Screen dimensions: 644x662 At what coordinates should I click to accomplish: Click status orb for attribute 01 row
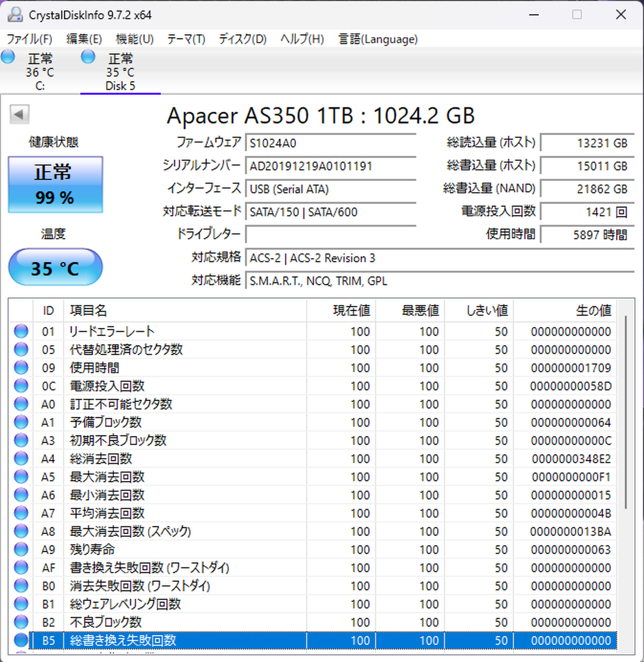click(x=21, y=331)
